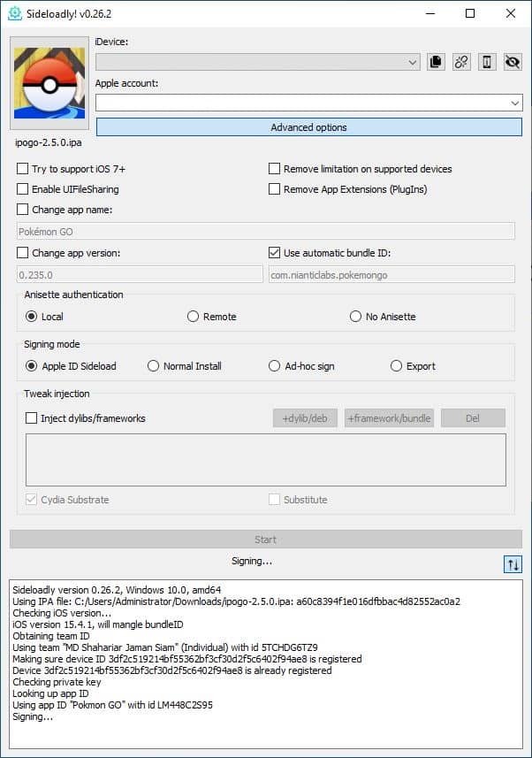Click log line 'Using IPA file'
532x758 pixels.
(x=236, y=601)
